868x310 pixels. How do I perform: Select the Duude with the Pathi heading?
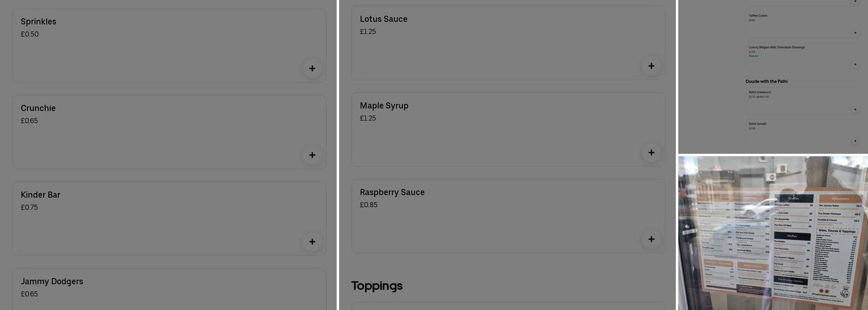pos(766,81)
